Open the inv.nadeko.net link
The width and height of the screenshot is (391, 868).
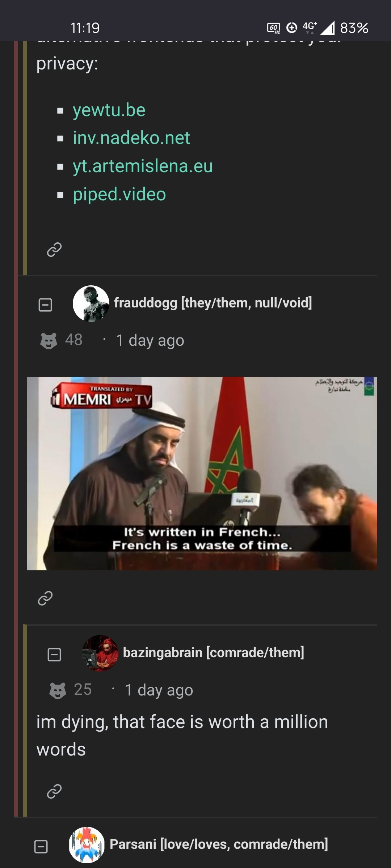pos(131,138)
